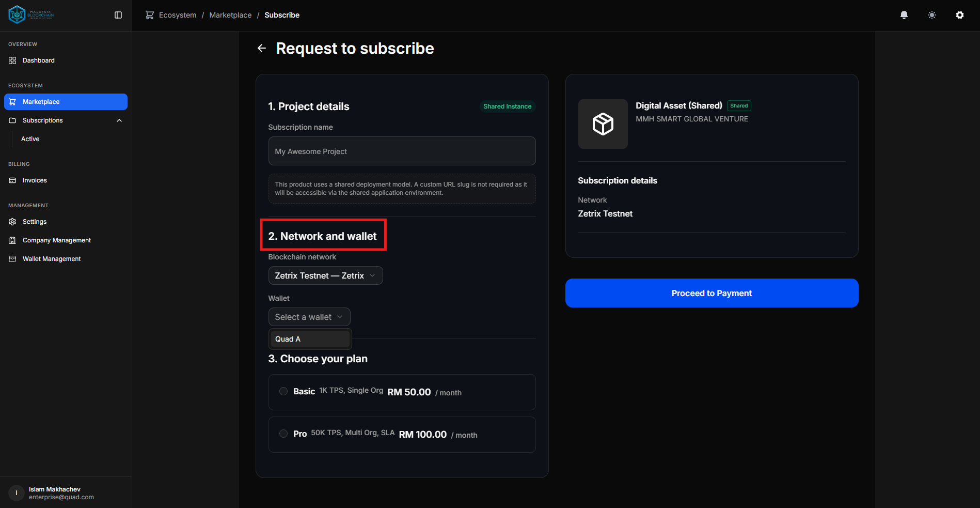Toggle the light/dark theme sun icon
This screenshot has width=980, height=508.
tap(931, 15)
